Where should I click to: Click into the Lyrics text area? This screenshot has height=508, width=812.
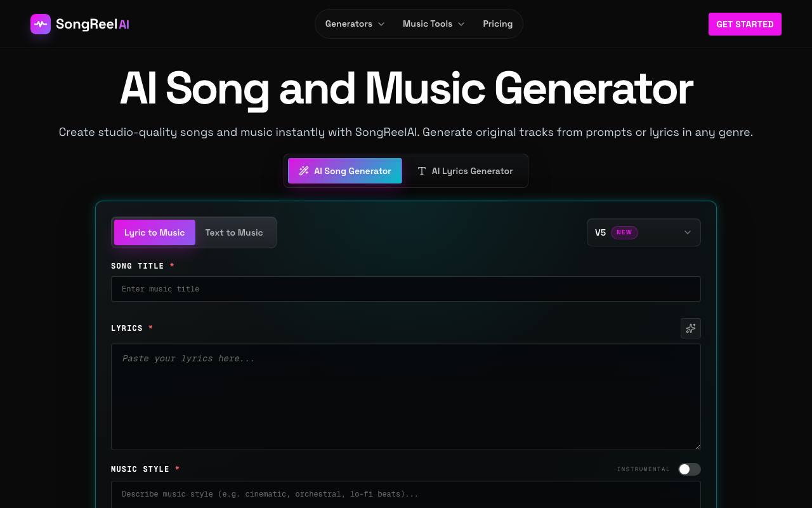click(406, 397)
